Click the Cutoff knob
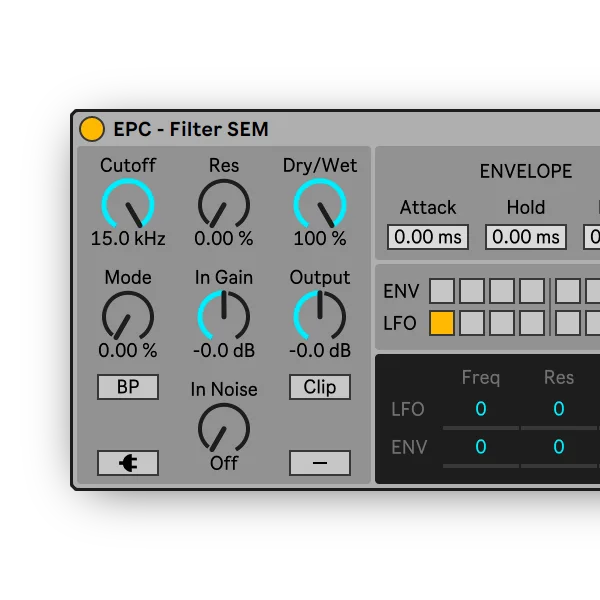 [x=128, y=205]
